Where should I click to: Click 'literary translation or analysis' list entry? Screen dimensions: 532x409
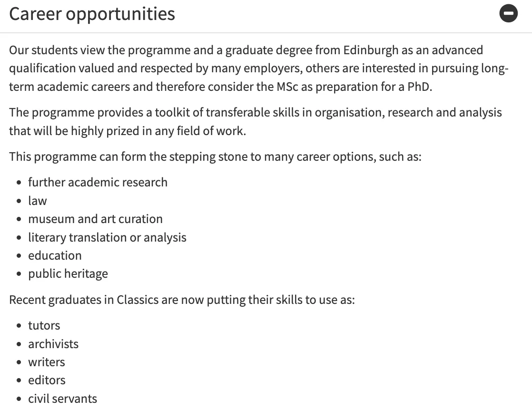tap(107, 237)
